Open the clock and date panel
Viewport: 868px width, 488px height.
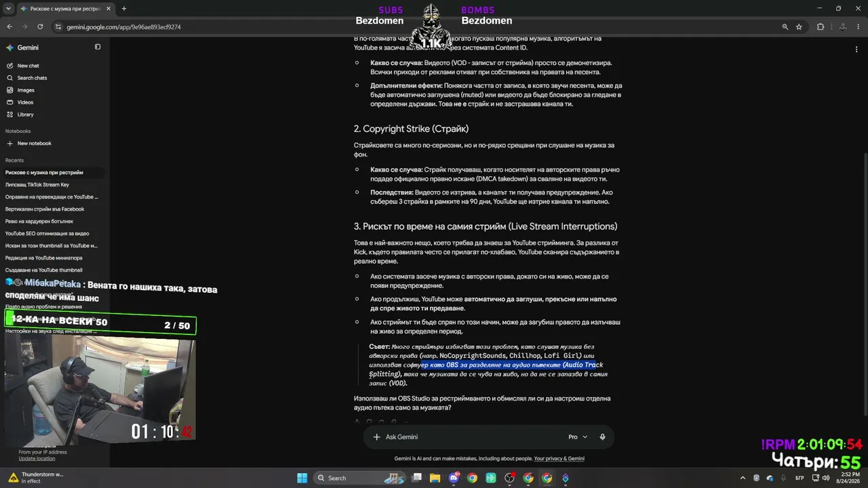[848, 478]
